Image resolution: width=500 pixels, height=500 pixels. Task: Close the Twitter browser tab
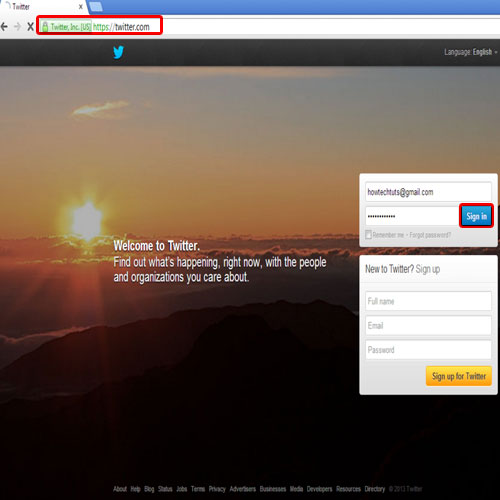click(80, 6)
